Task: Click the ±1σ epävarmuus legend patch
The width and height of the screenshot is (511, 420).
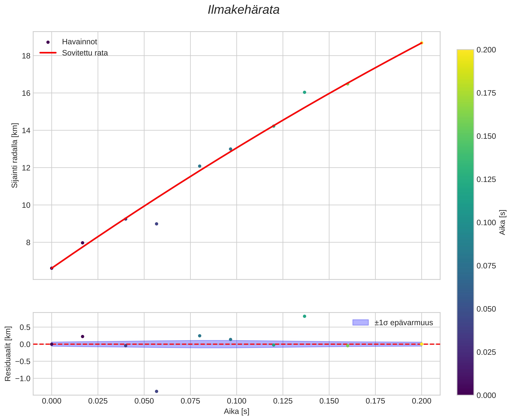Action: tap(360, 323)
